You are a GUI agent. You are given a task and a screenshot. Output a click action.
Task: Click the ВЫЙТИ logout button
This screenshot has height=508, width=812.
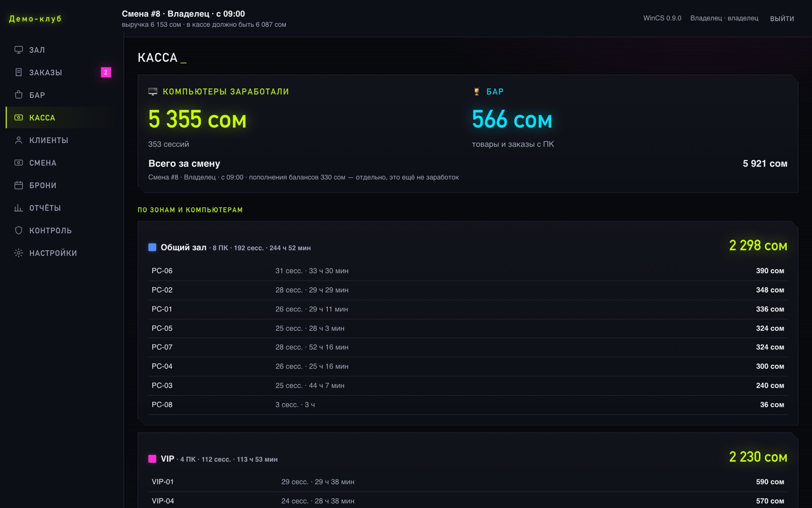click(x=782, y=19)
